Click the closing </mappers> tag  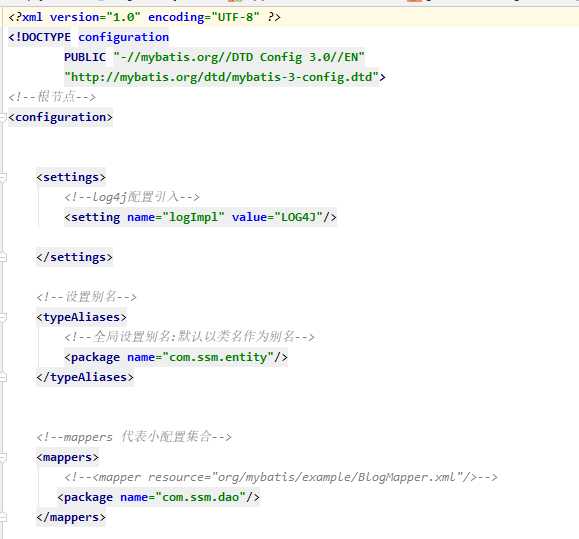pyautogui.click(x=71, y=518)
